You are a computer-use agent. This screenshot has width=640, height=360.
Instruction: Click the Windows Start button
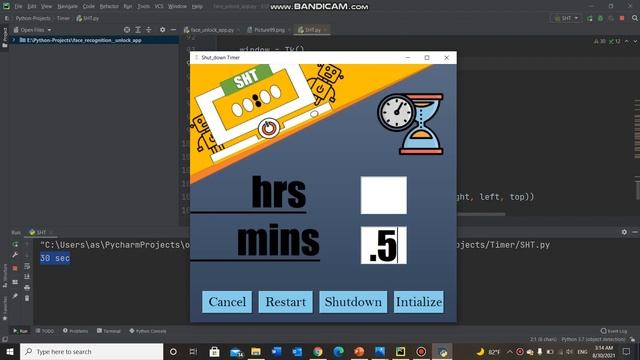(10, 351)
